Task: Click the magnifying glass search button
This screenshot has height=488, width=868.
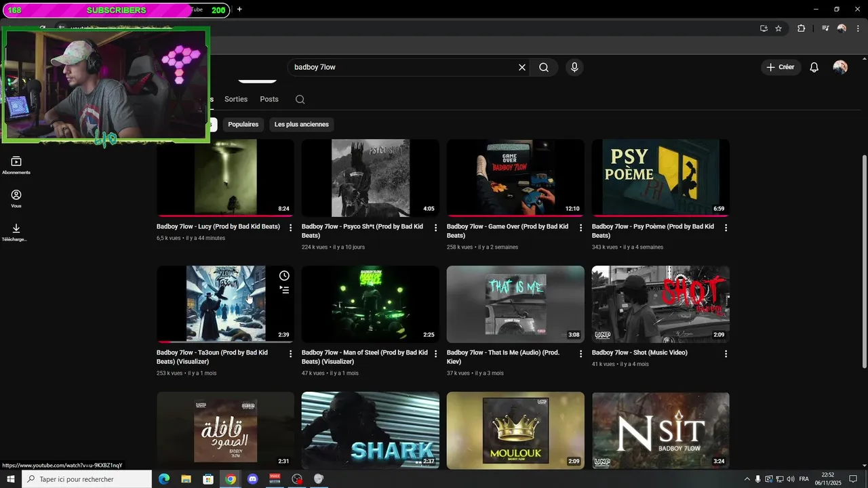Action: pos(544,67)
